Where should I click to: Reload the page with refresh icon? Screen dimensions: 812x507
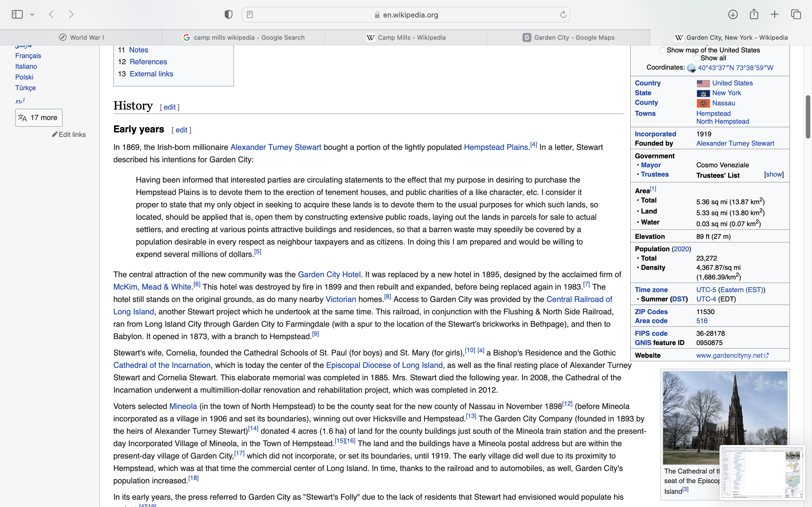point(563,14)
